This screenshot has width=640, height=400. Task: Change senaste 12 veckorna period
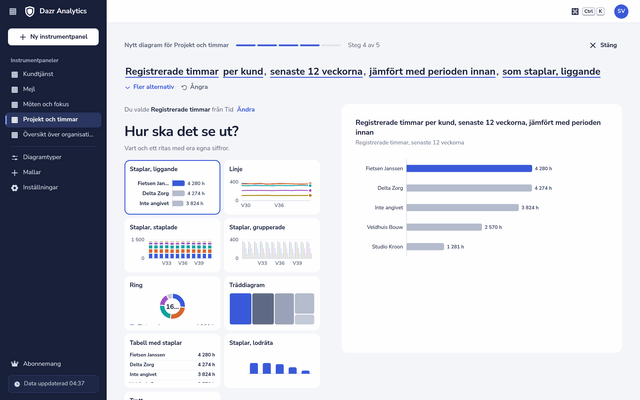click(316, 72)
